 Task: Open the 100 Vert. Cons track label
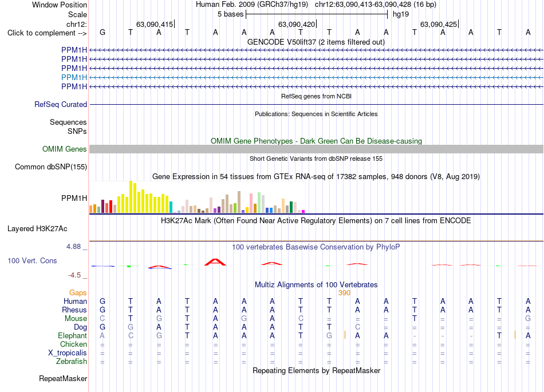[32, 260]
